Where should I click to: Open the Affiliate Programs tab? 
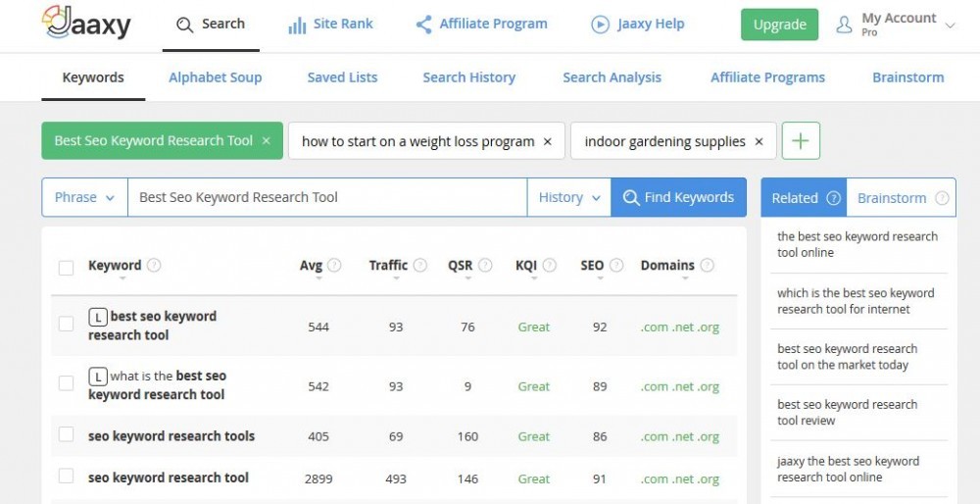[x=767, y=77]
